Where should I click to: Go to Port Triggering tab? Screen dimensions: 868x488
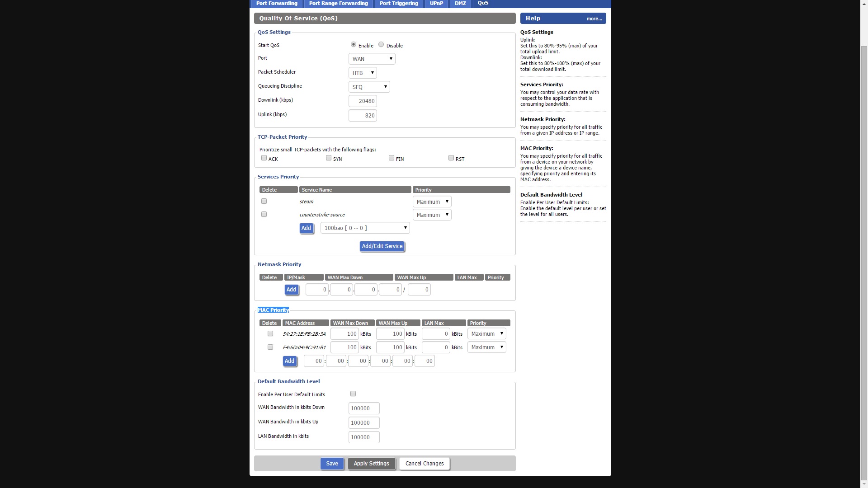(x=399, y=3)
